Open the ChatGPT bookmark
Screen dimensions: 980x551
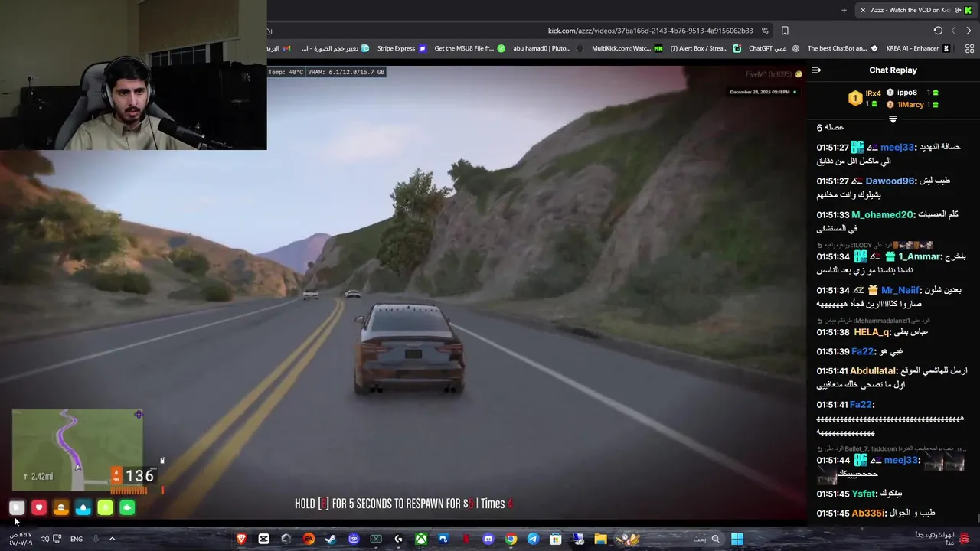coord(773,48)
